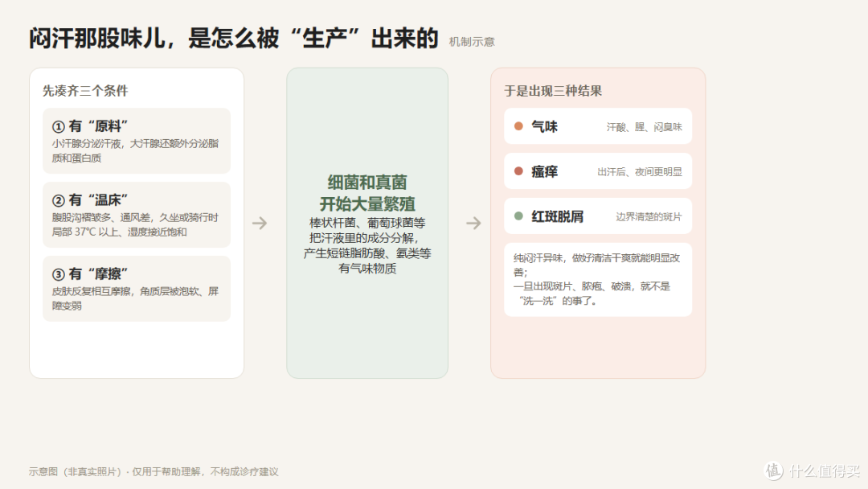Click the red dot beside 瘙痒
This screenshot has width=868, height=489.
click(518, 171)
